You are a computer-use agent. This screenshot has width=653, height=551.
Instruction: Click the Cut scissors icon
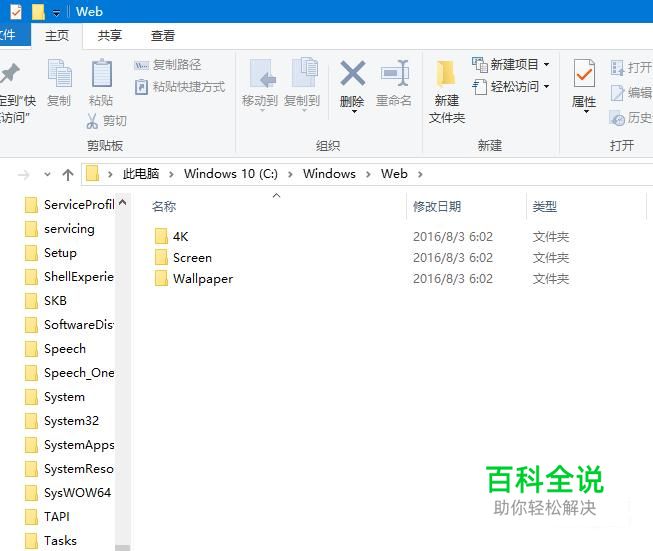tap(92, 121)
